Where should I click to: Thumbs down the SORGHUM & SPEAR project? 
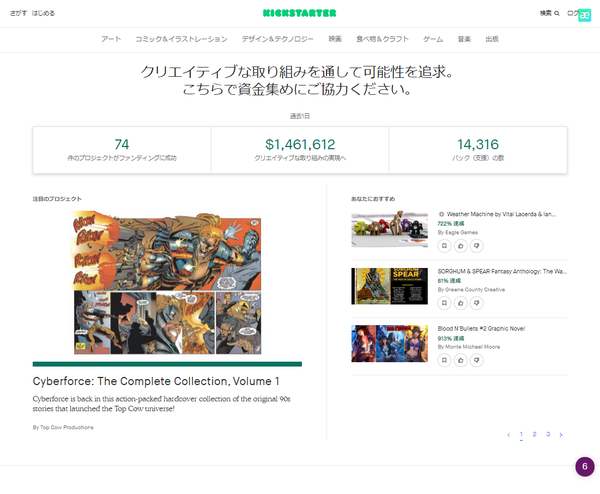(x=477, y=303)
